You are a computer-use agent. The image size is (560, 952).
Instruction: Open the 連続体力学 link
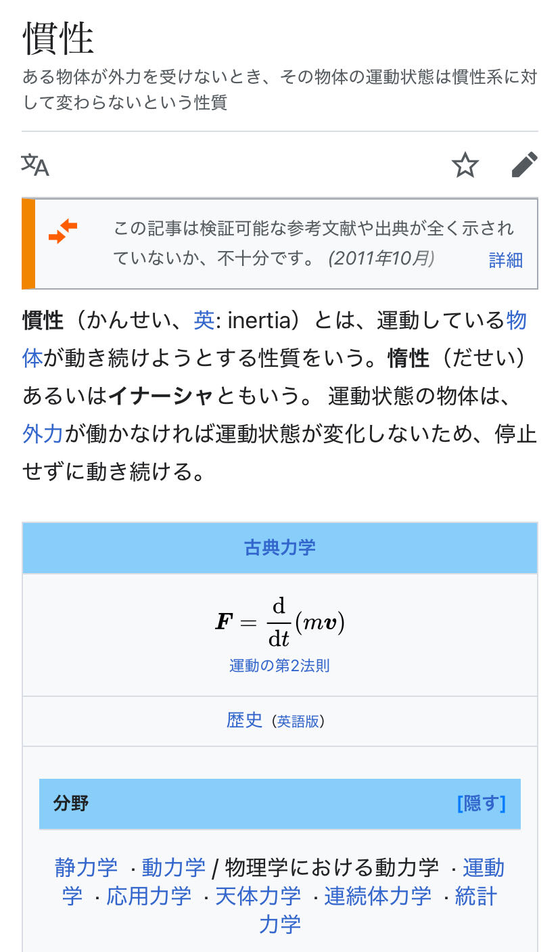pos(377,897)
